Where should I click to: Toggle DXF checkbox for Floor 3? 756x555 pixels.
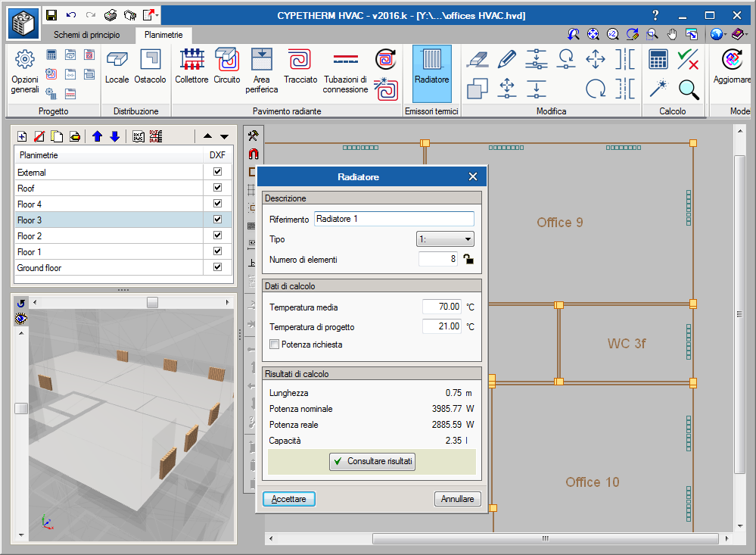coord(217,220)
